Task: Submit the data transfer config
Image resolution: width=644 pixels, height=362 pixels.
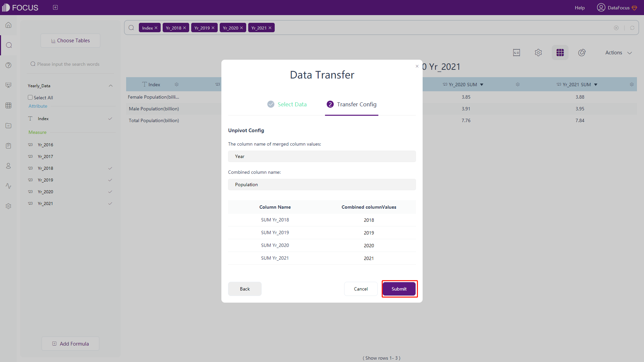Action: point(399,289)
